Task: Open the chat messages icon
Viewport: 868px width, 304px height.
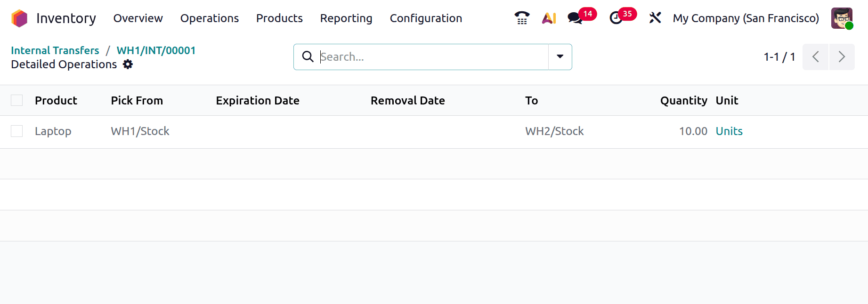Action: point(575,18)
